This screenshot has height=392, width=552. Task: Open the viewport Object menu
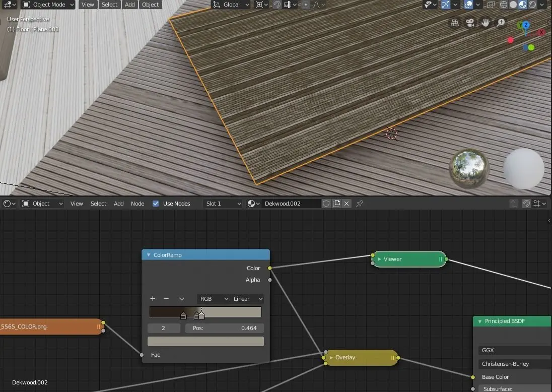(150, 5)
